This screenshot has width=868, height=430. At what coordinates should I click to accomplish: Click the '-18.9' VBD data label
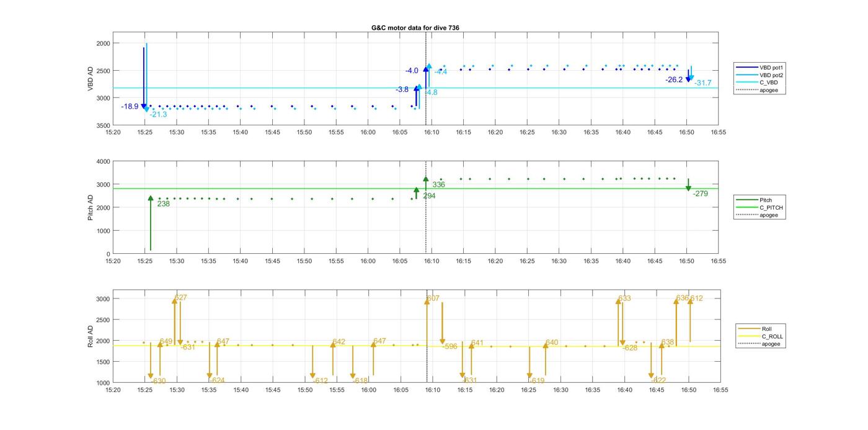130,107
